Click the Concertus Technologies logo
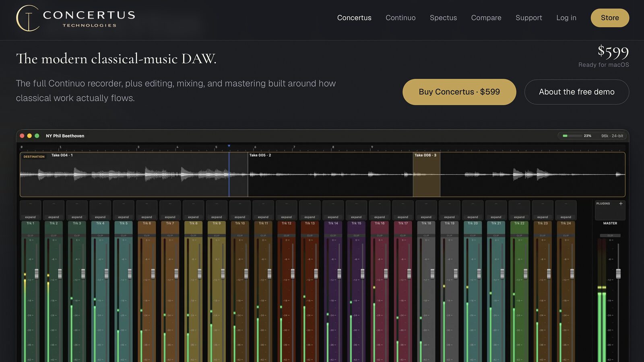The height and width of the screenshot is (362, 644). [76, 18]
